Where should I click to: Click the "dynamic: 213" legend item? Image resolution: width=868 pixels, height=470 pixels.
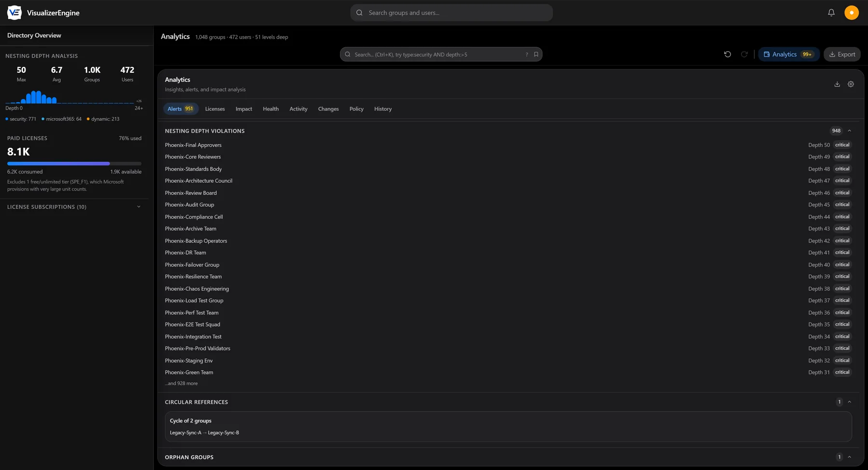coord(103,119)
